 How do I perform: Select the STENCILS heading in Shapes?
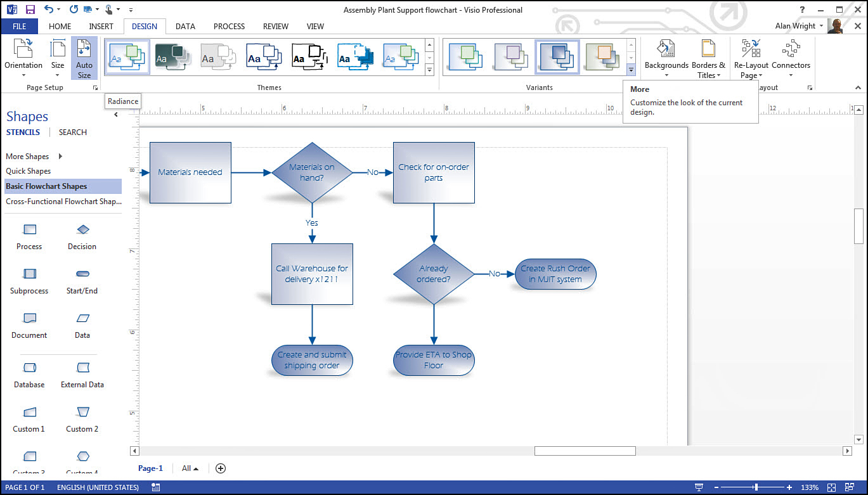click(23, 132)
